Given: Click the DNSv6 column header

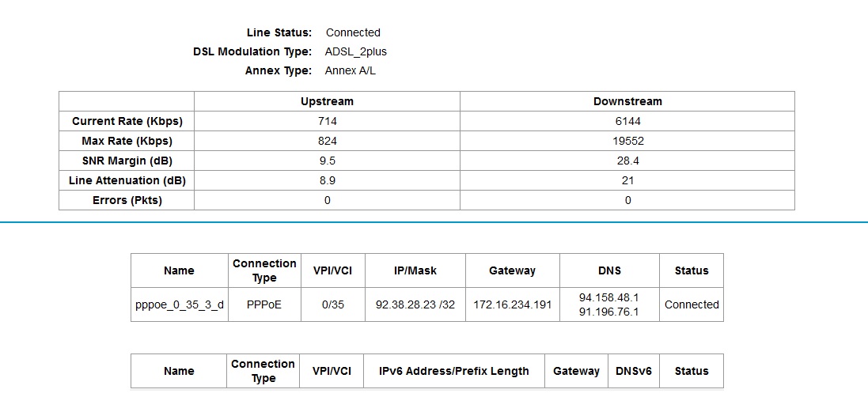Looking at the screenshot, I should pyautogui.click(x=633, y=371).
